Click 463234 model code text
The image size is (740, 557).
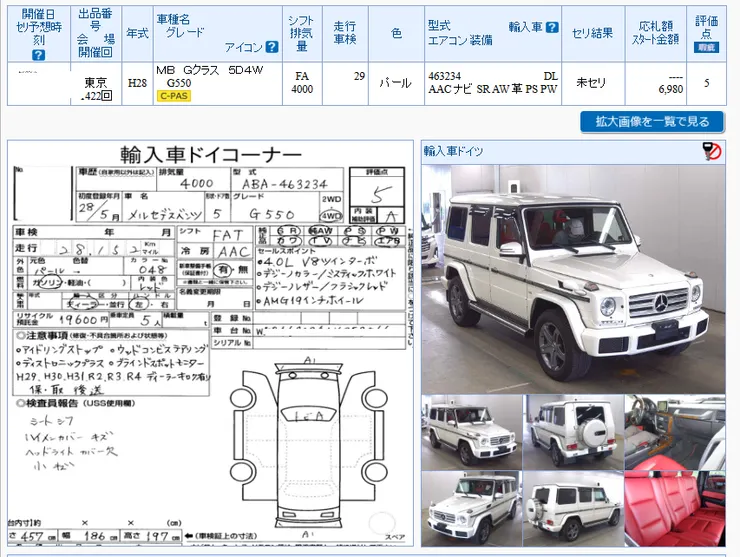445,76
